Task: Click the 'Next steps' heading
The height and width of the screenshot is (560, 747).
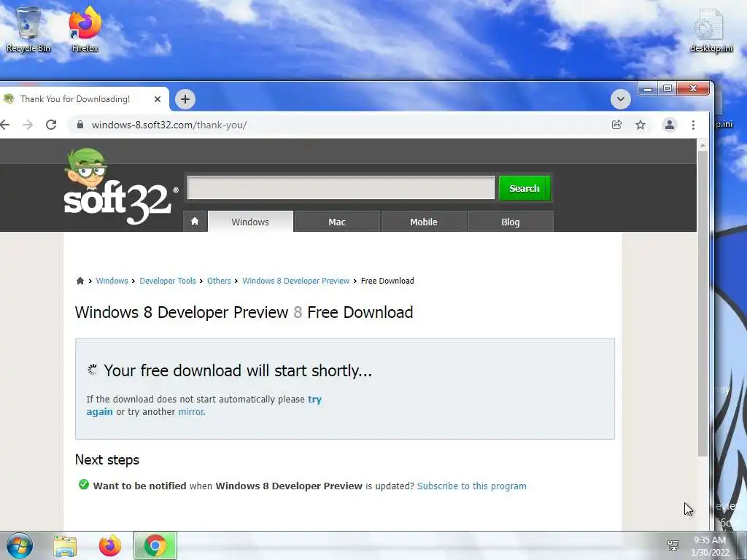Action: point(107,459)
